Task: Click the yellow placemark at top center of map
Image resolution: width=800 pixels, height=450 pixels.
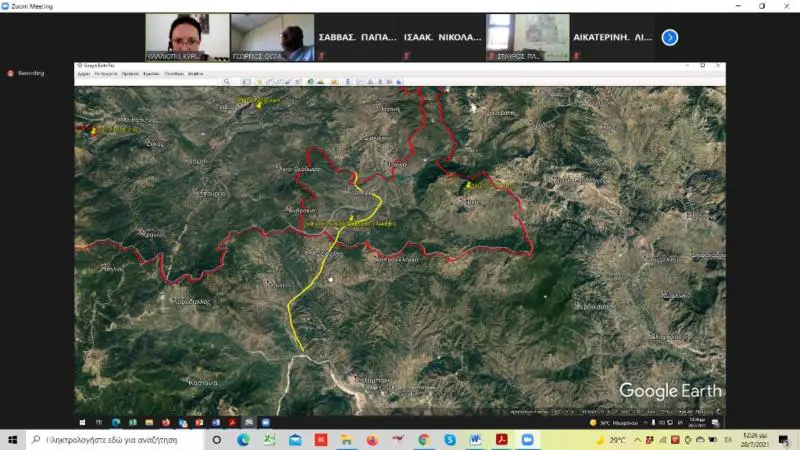Action: 259,105
